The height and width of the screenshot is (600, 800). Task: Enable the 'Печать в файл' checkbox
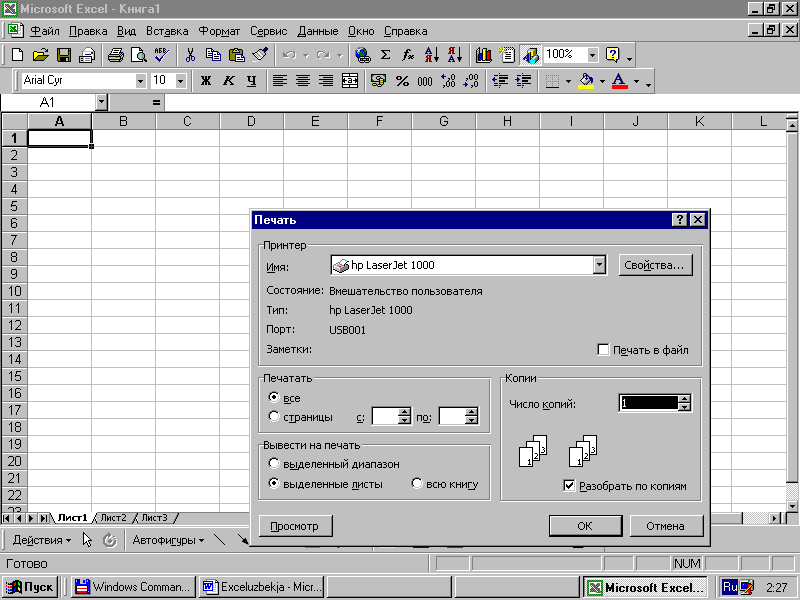[603, 349]
